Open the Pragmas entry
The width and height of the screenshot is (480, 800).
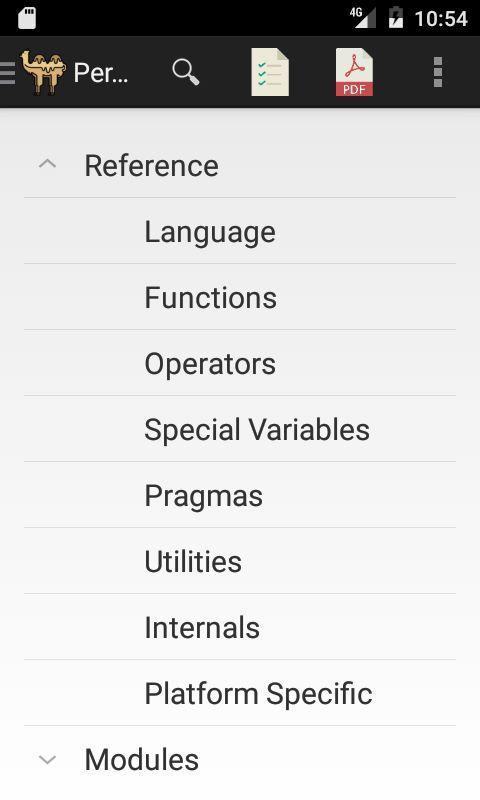(240, 495)
